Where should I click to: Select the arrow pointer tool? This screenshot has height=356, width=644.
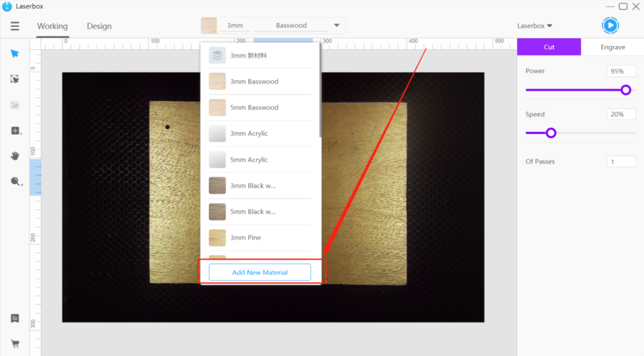click(14, 54)
